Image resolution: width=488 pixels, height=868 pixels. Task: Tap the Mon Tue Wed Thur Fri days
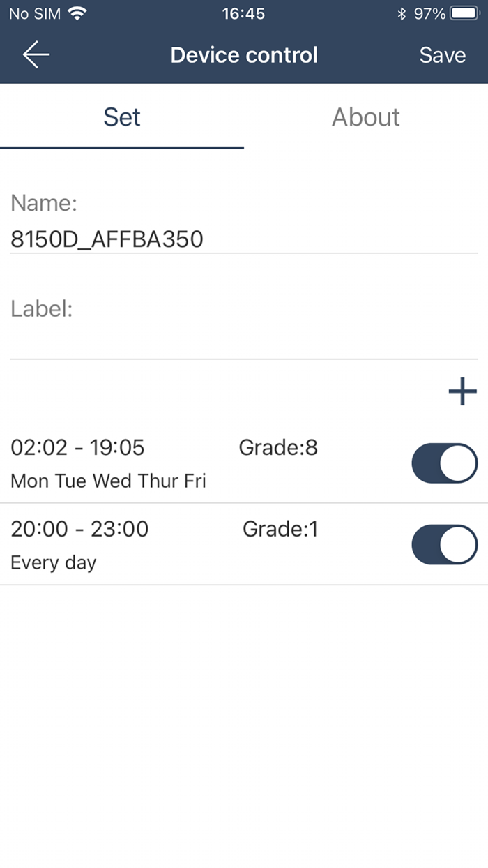(x=108, y=481)
